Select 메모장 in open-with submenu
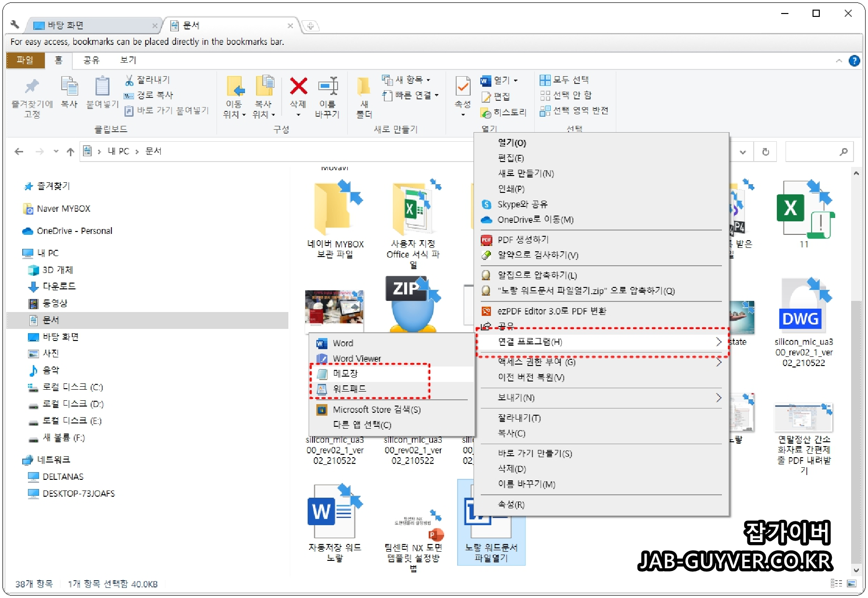This screenshot has height=598, width=868. click(x=392, y=374)
